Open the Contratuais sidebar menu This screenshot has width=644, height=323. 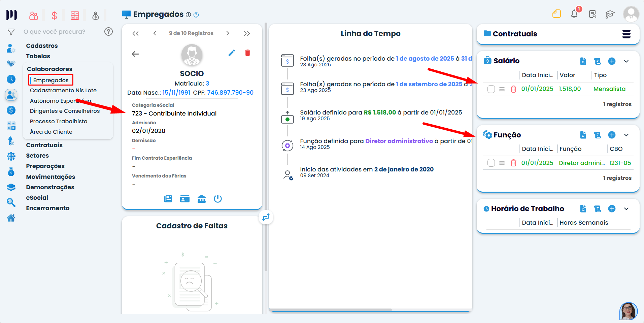pyautogui.click(x=44, y=145)
